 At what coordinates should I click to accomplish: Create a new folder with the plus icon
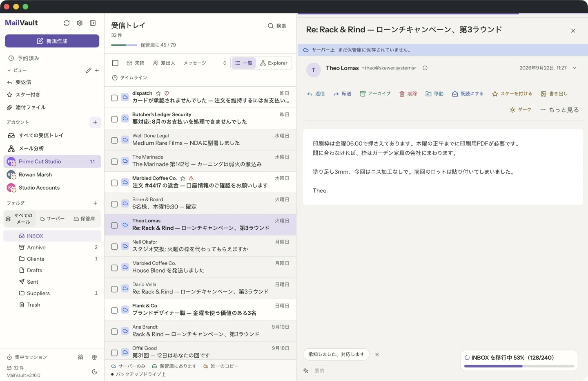click(x=95, y=203)
